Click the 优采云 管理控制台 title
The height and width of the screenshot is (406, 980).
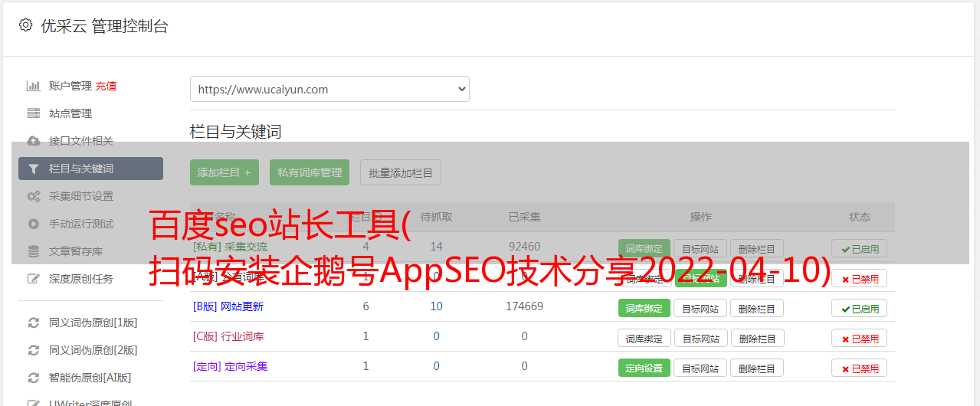point(104,26)
